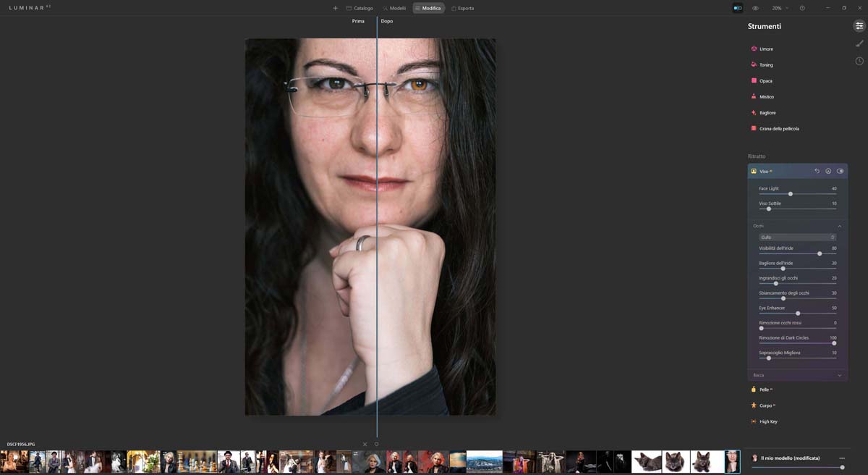Reset the Viso tool with undo arrow
Screen dimensions: 868x475
click(x=817, y=171)
